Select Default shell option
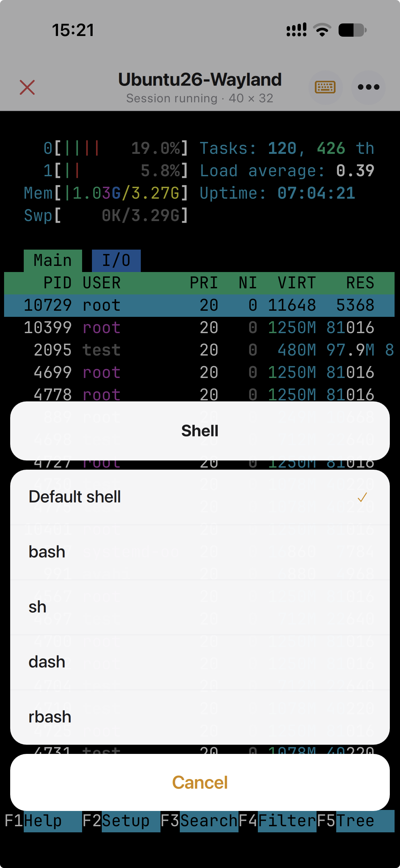The image size is (400, 868). pyautogui.click(x=200, y=497)
